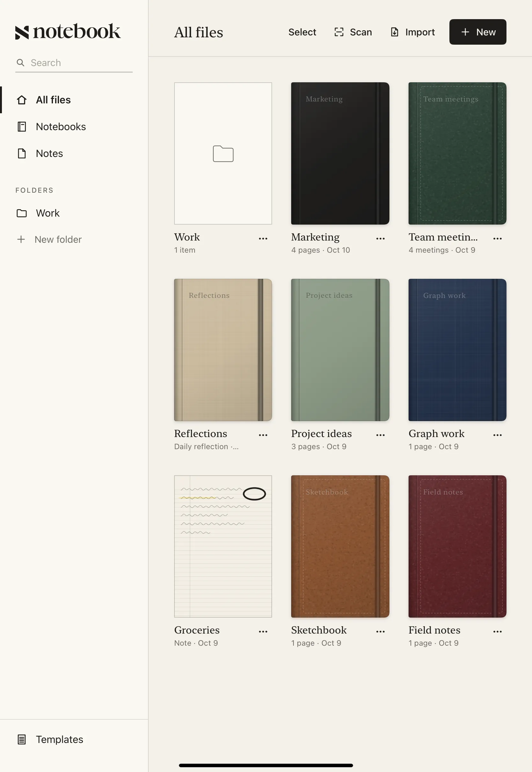Viewport: 532px width, 772px height.
Task: Click the New button
Action: tap(478, 32)
